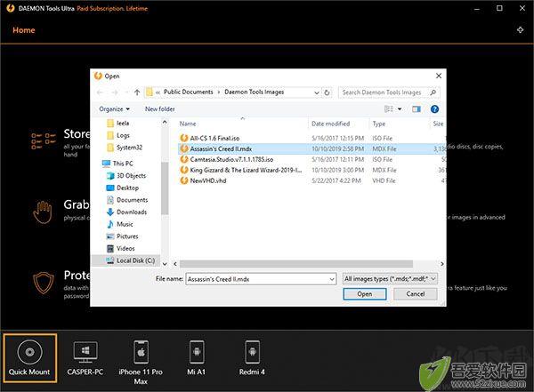Expand the view options dropdown arrow
The width and height of the screenshot is (534, 392).
[400, 108]
